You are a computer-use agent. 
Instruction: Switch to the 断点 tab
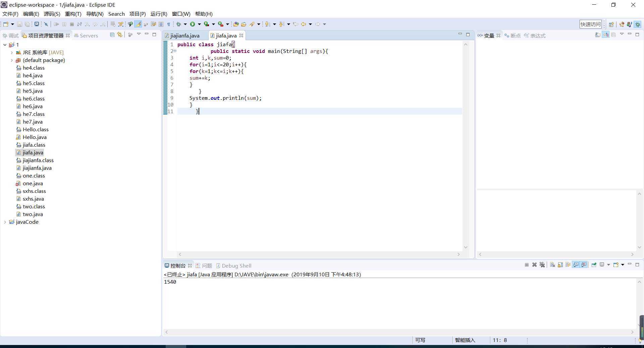[x=513, y=36]
